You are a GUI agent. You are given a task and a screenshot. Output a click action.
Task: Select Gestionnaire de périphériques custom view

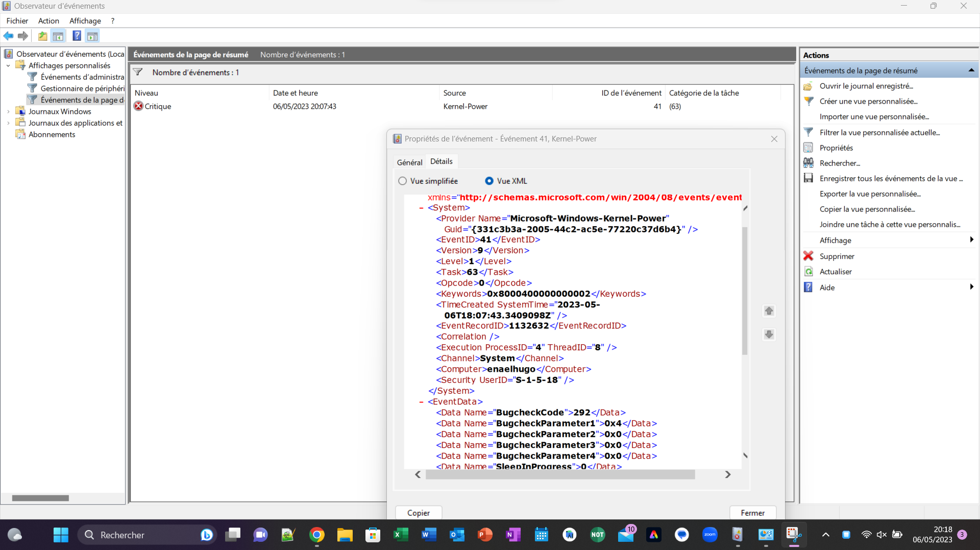click(x=82, y=88)
